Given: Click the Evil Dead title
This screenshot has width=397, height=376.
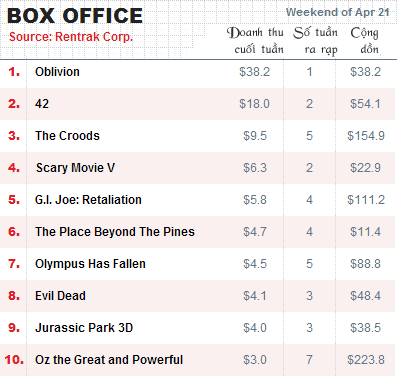Looking at the screenshot, I should point(60,296).
